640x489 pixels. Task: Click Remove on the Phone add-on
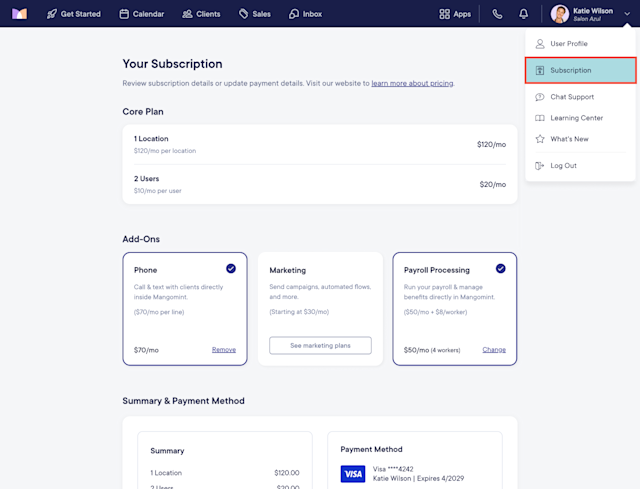click(x=224, y=350)
